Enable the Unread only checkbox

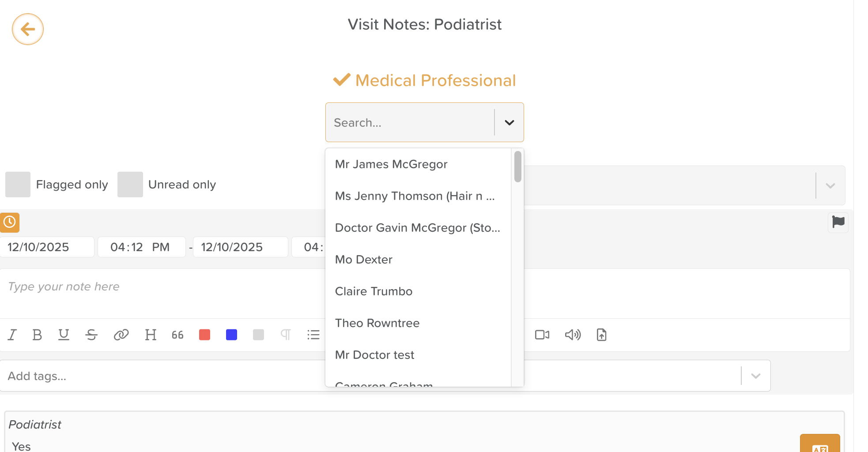(130, 185)
